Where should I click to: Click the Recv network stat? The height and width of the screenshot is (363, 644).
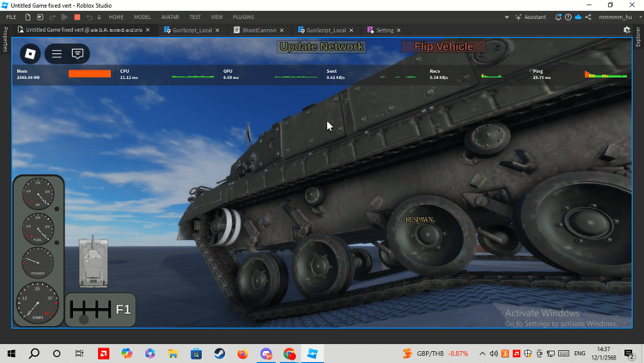[466, 75]
